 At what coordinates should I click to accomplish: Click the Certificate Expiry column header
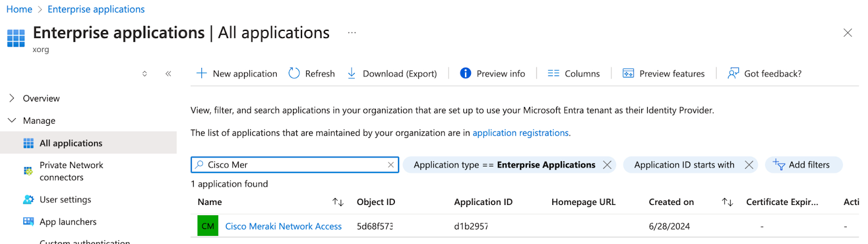782,202
